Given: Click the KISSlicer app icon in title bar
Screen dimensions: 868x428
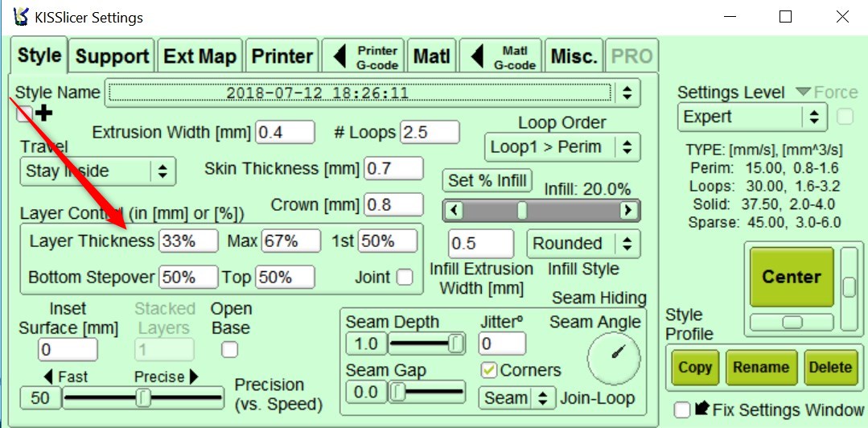Looking at the screenshot, I should coord(20,17).
